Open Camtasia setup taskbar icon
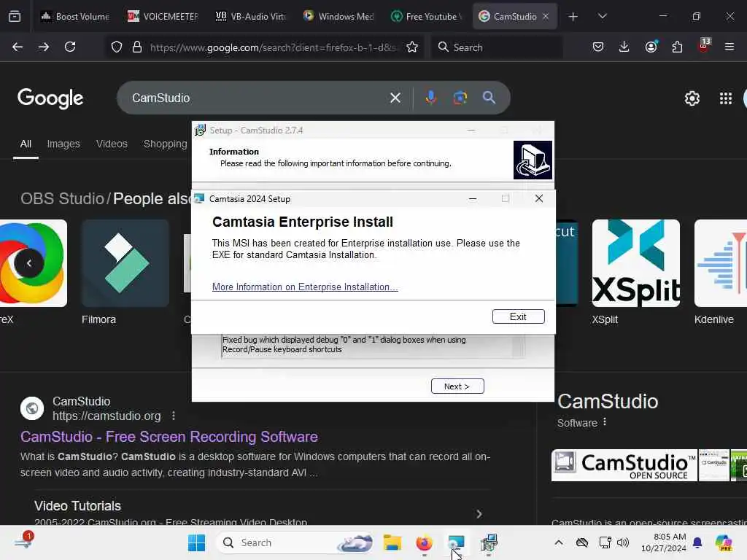Screen dimensions: 747x560 (x=456, y=542)
